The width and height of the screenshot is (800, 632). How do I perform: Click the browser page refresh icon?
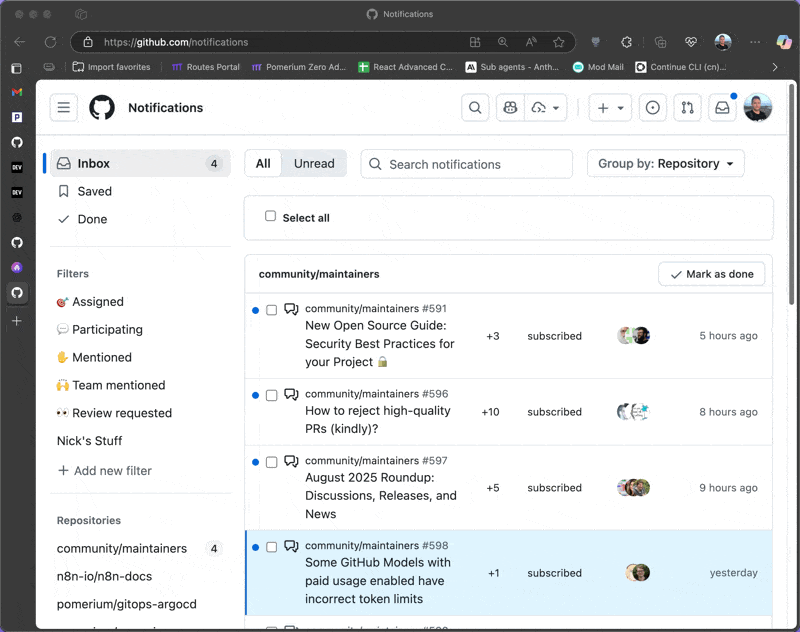click(50, 42)
